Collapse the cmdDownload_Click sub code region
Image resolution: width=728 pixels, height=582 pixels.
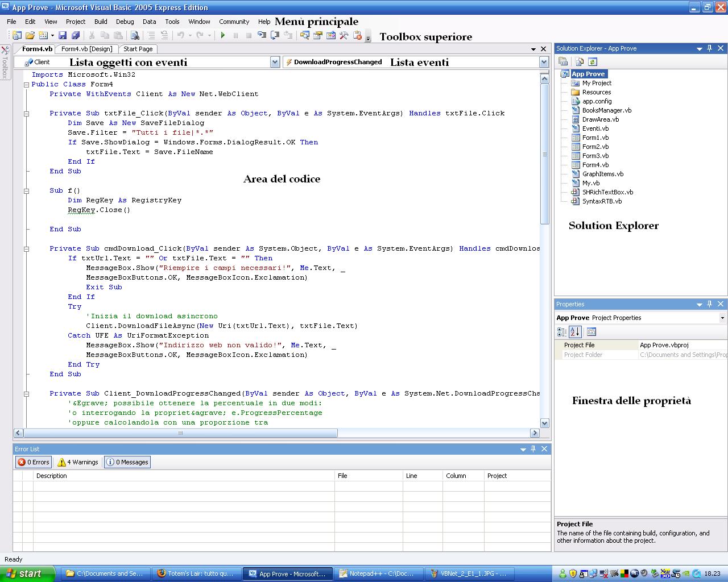(26, 248)
